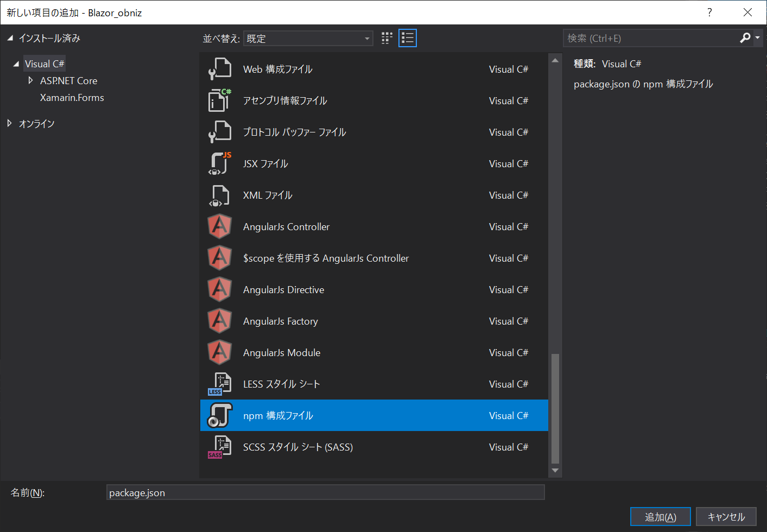Focus the 検索 (Ctrl+E) search box

click(x=651, y=38)
